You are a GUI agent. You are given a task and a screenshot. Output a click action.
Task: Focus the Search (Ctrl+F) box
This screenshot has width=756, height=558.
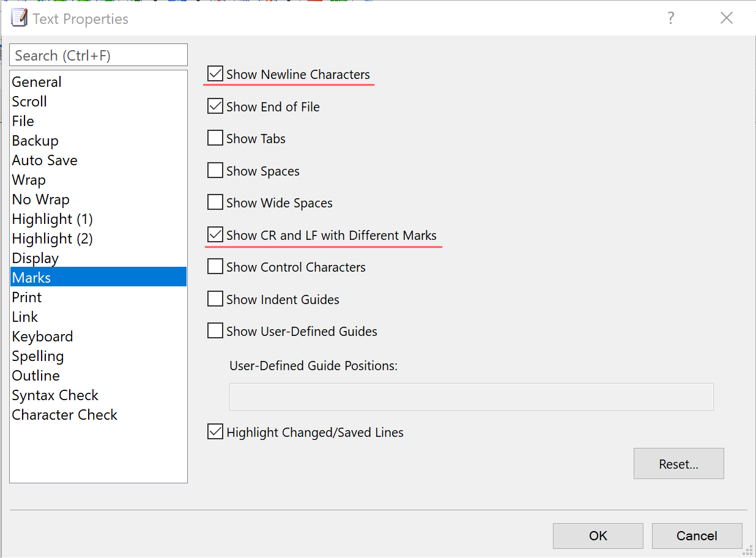98,55
